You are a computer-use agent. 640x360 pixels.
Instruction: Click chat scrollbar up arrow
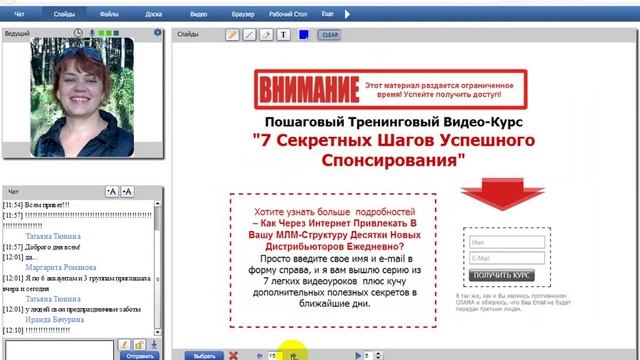click(158, 203)
